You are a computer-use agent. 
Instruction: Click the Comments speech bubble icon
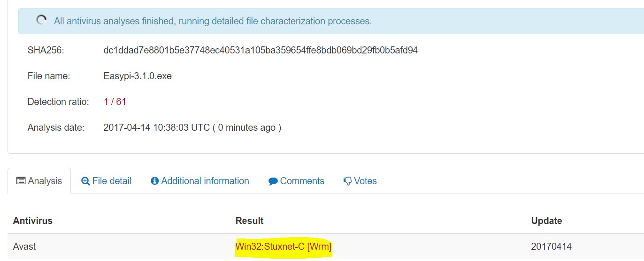click(x=273, y=181)
